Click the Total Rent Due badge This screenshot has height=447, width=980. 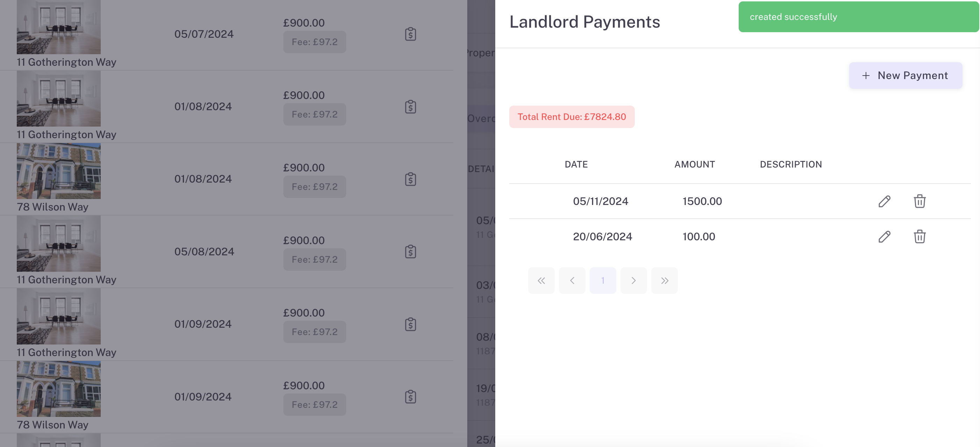pyautogui.click(x=571, y=117)
